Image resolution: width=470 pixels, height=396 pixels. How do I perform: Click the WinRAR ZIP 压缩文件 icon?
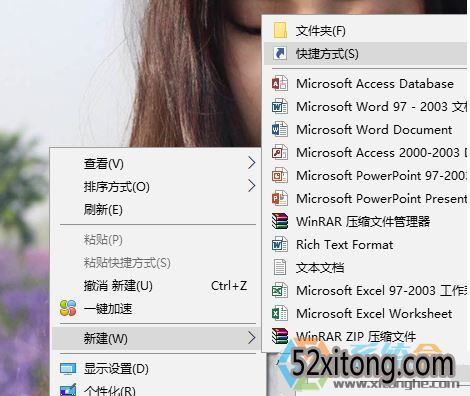click(x=280, y=336)
